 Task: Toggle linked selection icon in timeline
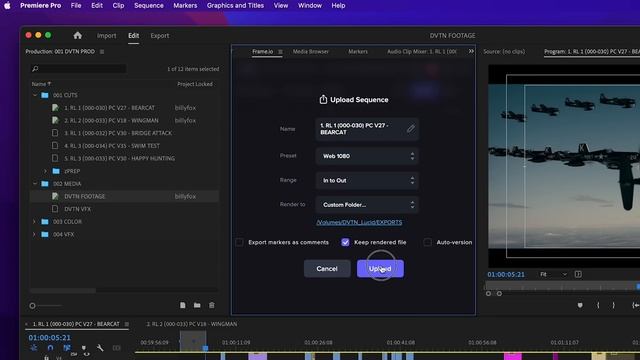67,348
